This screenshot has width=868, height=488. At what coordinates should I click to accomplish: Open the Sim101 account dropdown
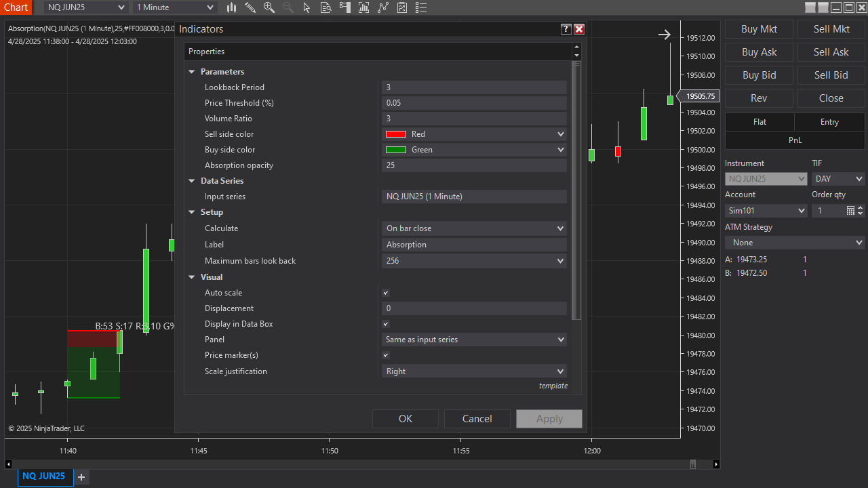click(x=766, y=211)
